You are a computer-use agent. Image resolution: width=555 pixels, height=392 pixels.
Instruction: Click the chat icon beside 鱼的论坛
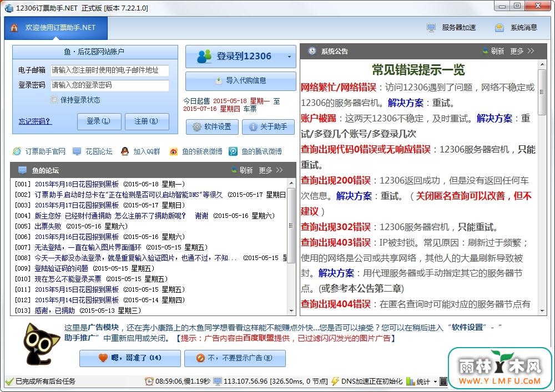(22, 170)
